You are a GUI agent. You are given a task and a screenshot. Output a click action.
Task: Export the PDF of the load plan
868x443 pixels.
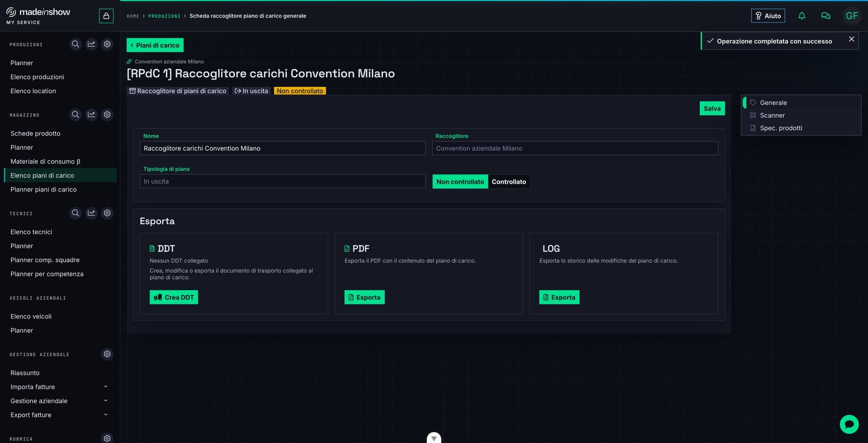(364, 297)
